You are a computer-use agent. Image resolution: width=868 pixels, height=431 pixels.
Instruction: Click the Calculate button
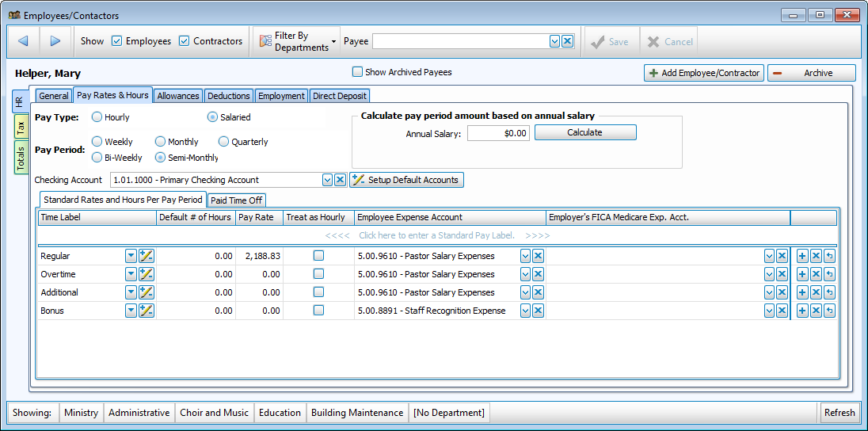[584, 133]
